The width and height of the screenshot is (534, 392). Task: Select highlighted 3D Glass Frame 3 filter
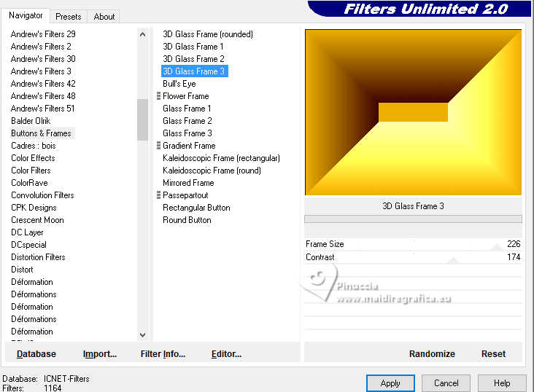pyautogui.click(x=194, y=71)
